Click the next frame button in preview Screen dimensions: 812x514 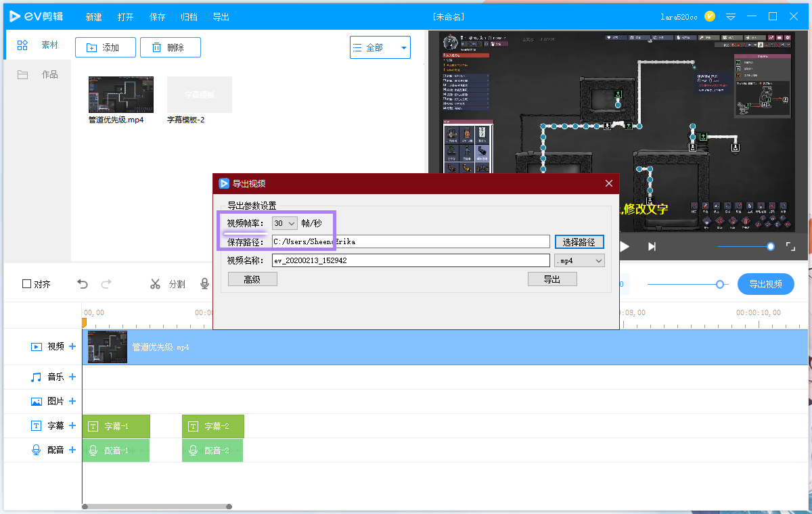(x=652, y=247)
